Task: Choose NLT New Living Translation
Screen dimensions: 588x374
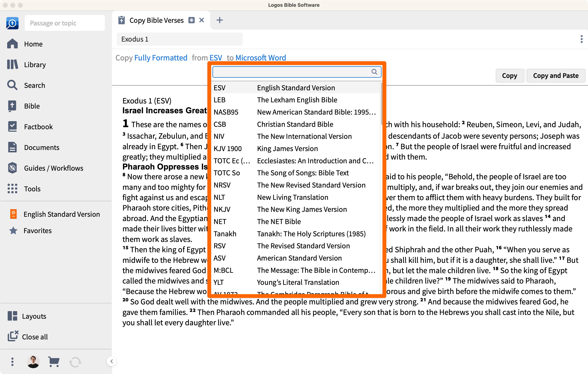Action: (x=296, y=197)
